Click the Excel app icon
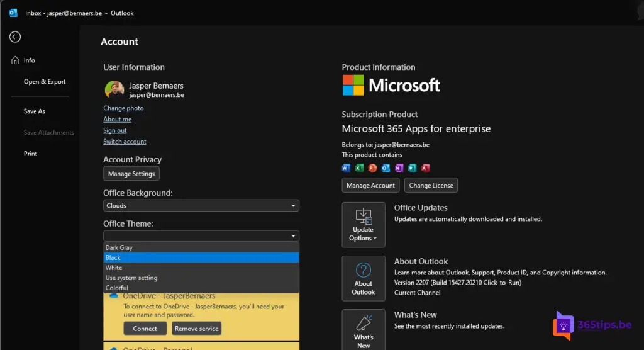The image size is (644, 350). 359,168
